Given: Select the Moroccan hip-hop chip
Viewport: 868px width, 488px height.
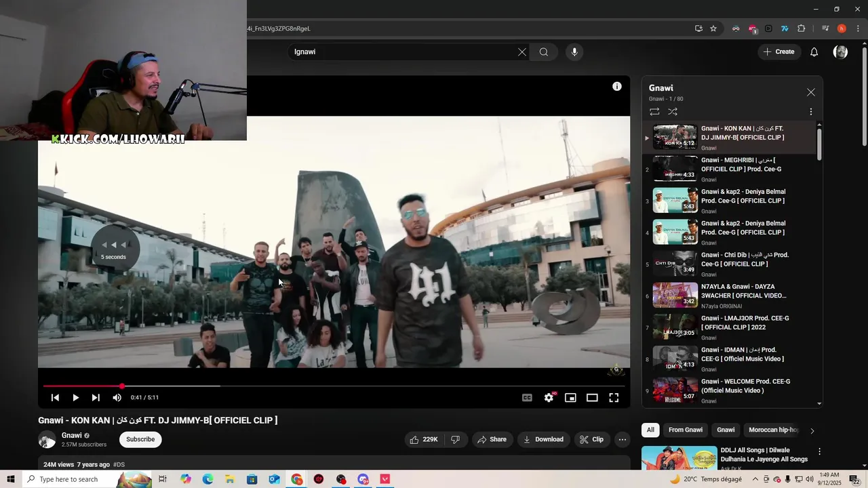Looking at the screenshot, I should 773,430.
